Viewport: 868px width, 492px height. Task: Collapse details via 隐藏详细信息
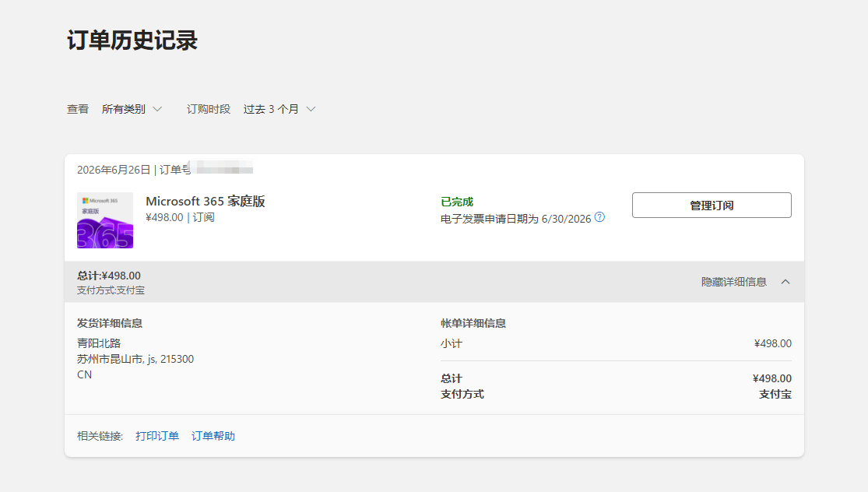tap(734, 282)
